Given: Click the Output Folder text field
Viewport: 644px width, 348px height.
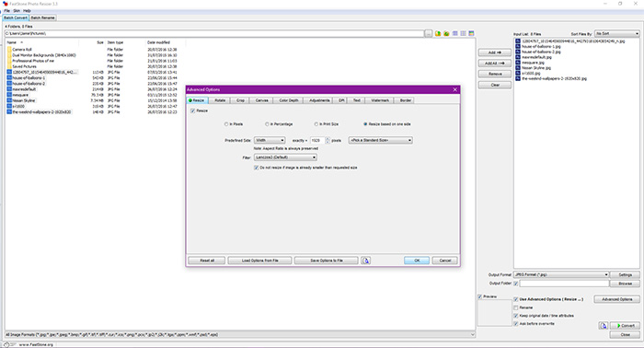Looking at the screenshot, I should tap(564, 284).
